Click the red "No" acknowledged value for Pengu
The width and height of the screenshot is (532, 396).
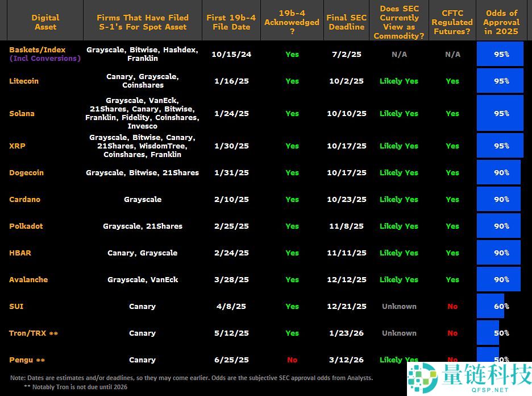[292, 360]
